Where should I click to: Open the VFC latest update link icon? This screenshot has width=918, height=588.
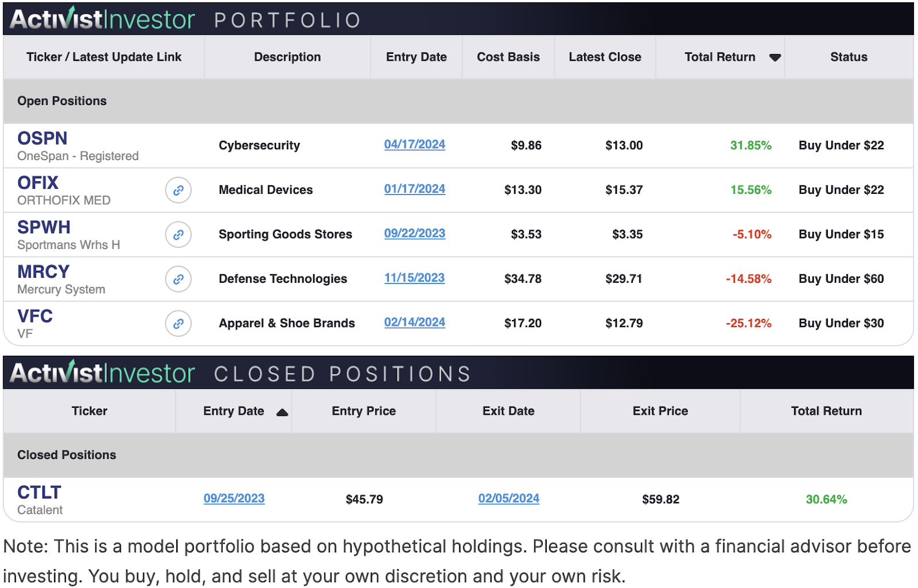pos(178,324)
